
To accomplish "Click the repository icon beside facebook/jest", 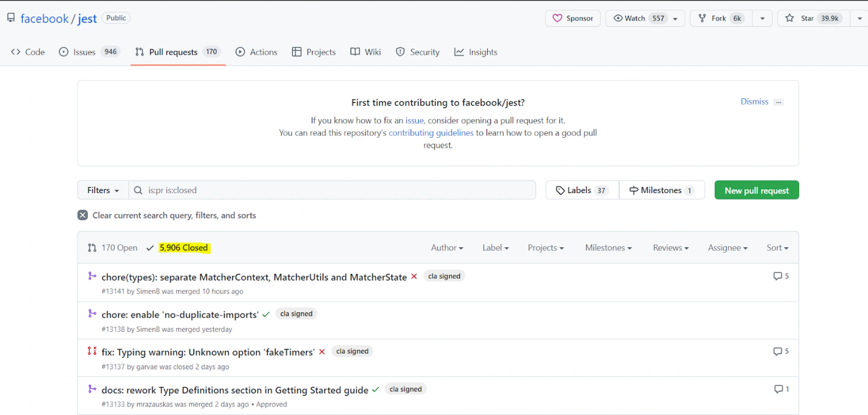I will (11, 18).
